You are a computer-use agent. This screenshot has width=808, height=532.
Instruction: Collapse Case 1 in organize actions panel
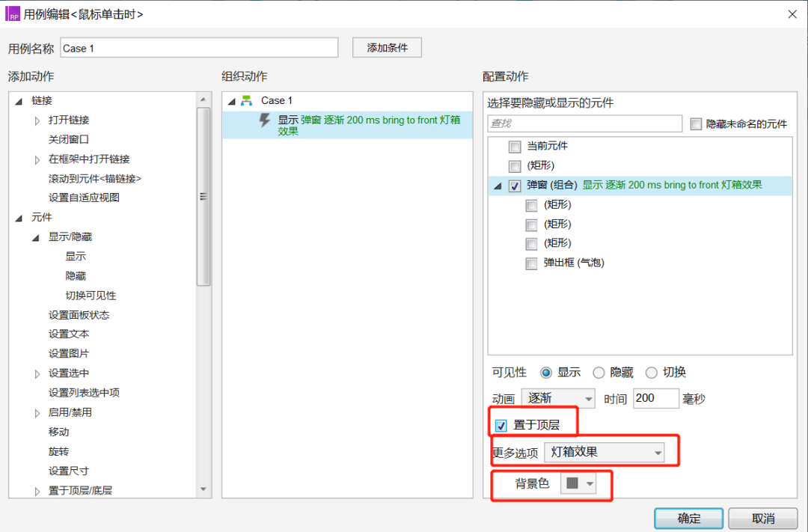[232, 101]
